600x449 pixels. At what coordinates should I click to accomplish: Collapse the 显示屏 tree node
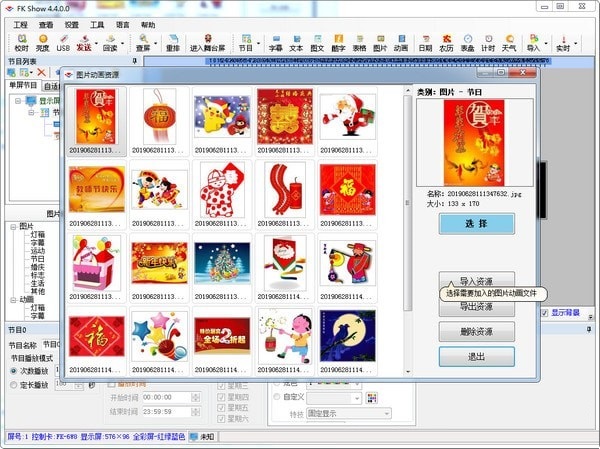(18, 101)
